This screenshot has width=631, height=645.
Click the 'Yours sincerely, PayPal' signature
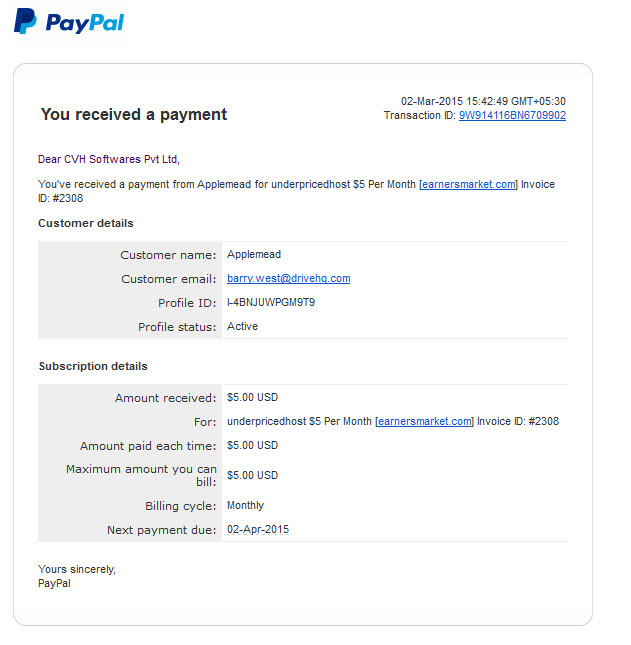pyautogui.click(x=77, y=576)
